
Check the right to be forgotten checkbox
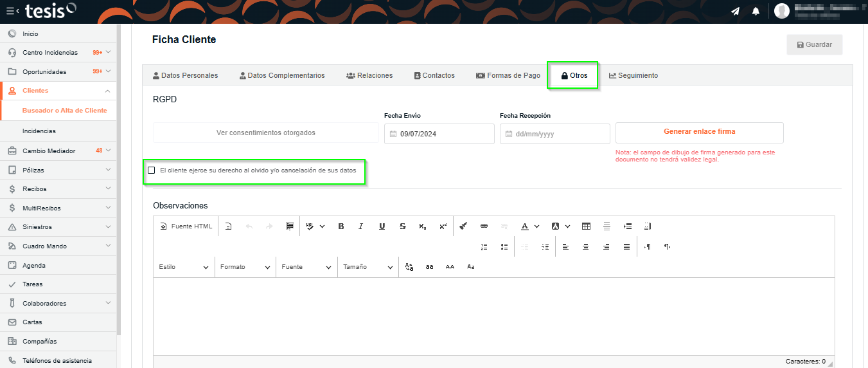pyautogui.click(x=152, y=170)
